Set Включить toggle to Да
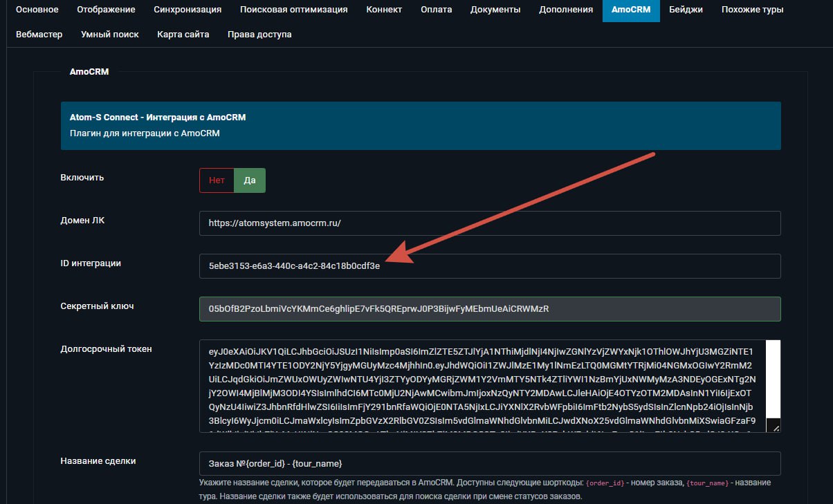This screenshot has width=833, height=504. click(250, 180)
